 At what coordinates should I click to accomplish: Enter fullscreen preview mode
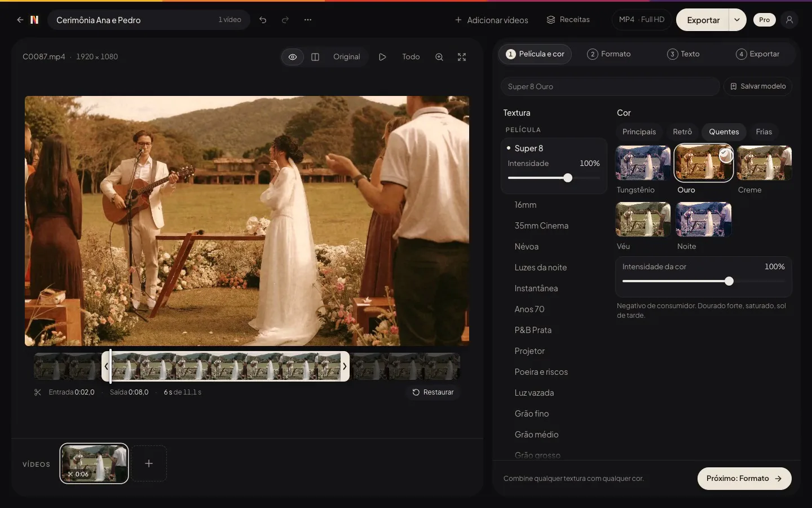[x=462, y=57]
